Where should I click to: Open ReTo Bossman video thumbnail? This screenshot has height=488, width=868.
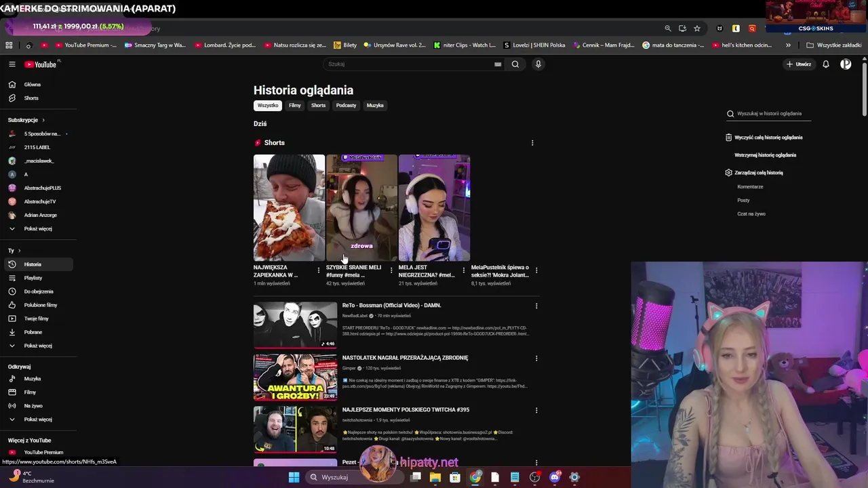tap(295, 325)
